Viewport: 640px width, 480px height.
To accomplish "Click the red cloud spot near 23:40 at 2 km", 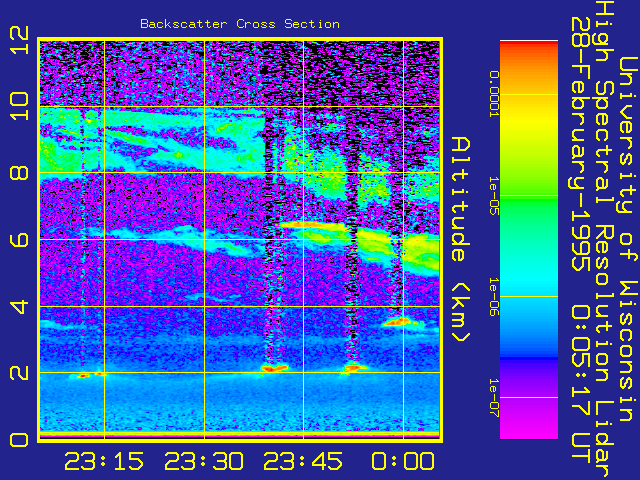I will click(x=274, y=369).
